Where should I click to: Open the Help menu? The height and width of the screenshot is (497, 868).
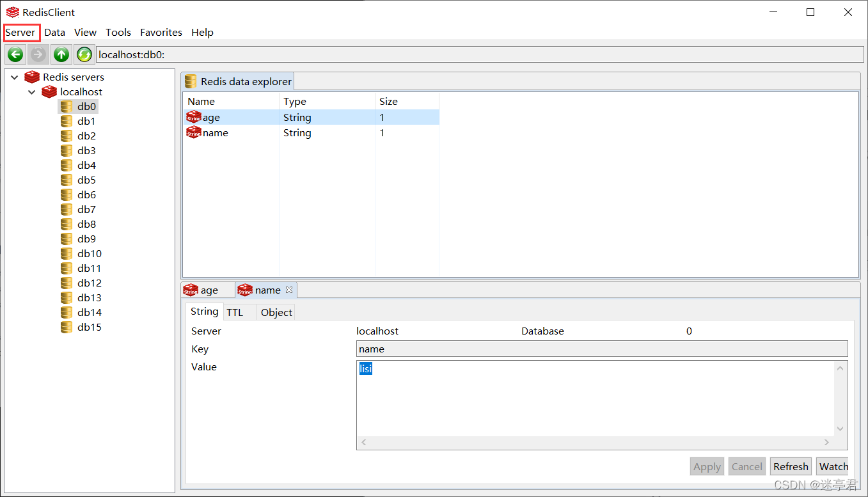tap(202, 32)
